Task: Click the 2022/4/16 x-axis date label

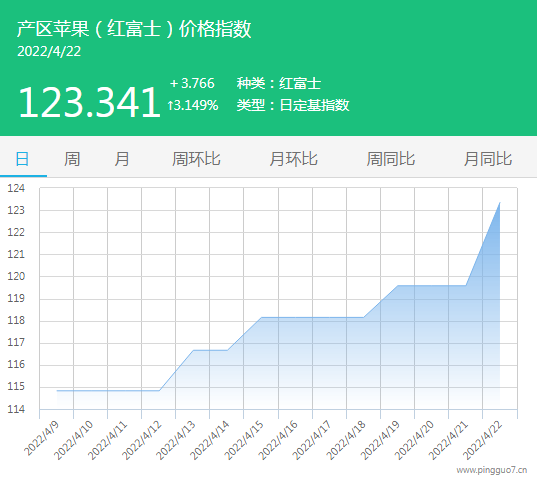Action: (x=278, y=440)
